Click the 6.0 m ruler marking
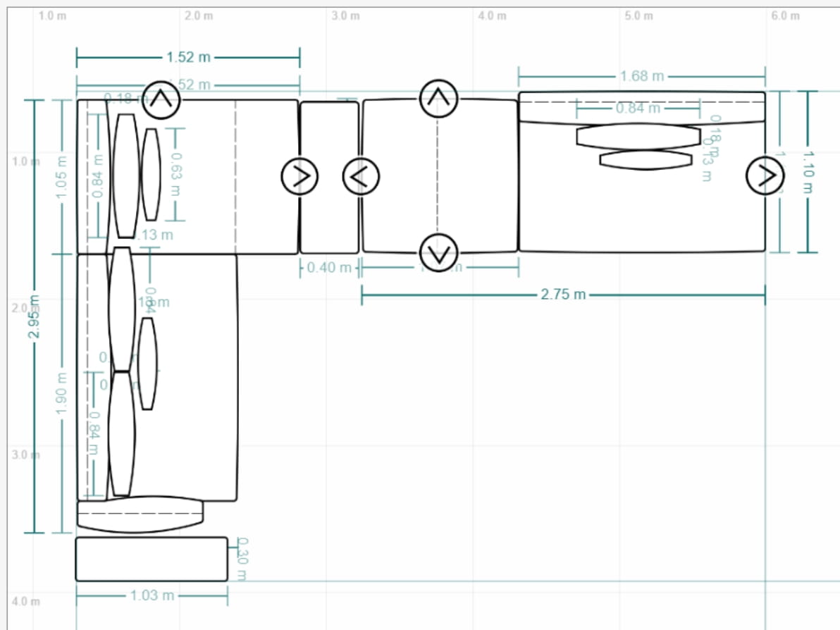The height and width of the screenshot is (630, 840). point(785,16)
